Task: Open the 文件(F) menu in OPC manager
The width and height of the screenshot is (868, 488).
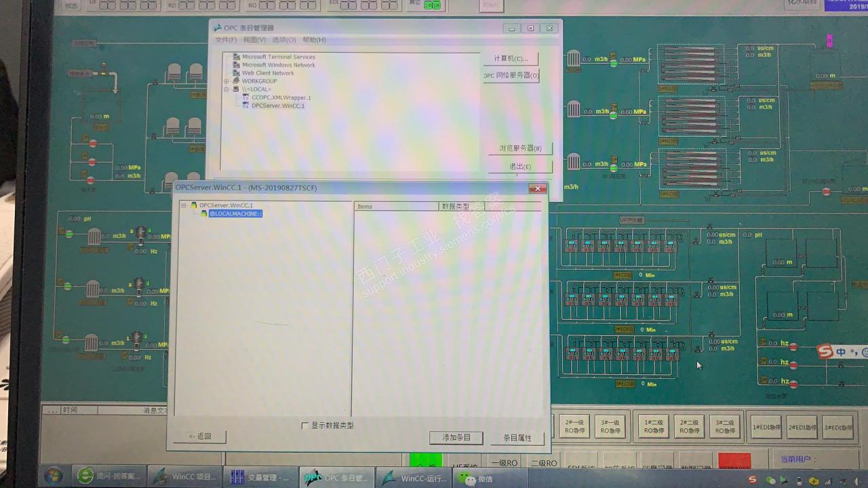Action: point(225,40)
